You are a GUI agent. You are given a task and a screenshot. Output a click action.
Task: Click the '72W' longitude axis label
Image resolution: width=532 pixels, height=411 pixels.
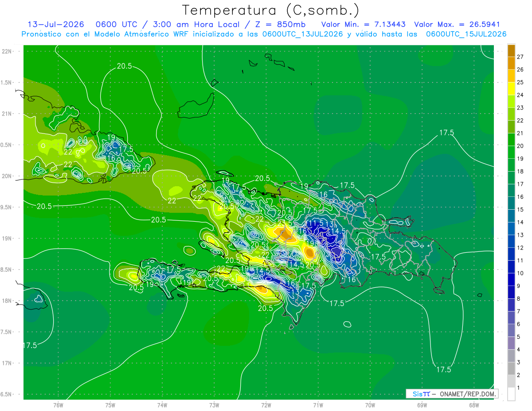[266, 405]
